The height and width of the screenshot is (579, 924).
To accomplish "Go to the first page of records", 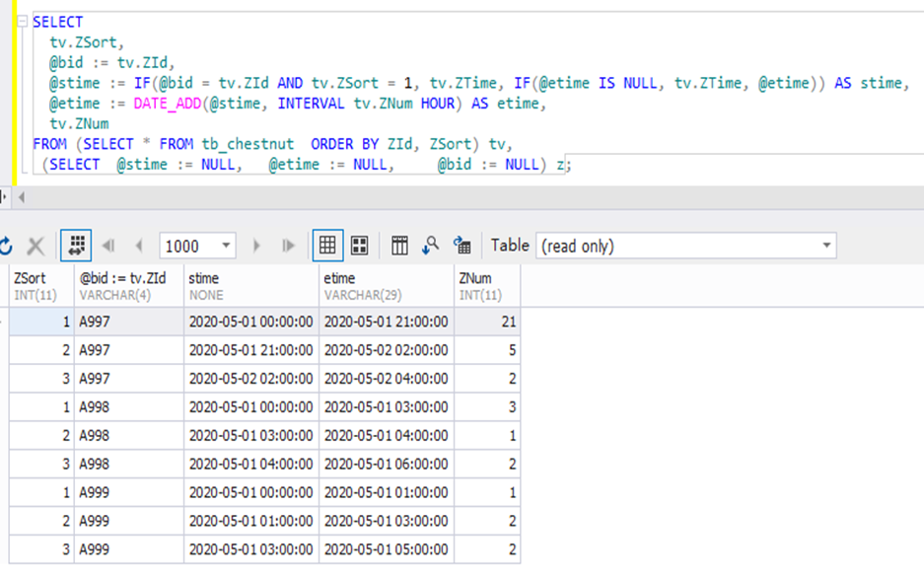I will [108, 246].
